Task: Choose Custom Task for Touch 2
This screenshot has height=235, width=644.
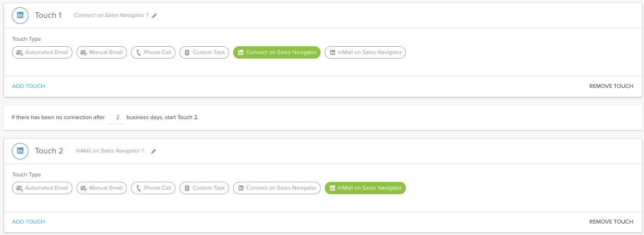Action: coord(204,188)
